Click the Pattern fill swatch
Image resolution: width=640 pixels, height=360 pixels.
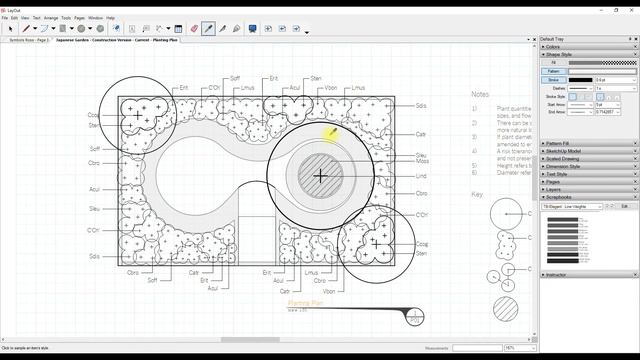tap(602, 71)
